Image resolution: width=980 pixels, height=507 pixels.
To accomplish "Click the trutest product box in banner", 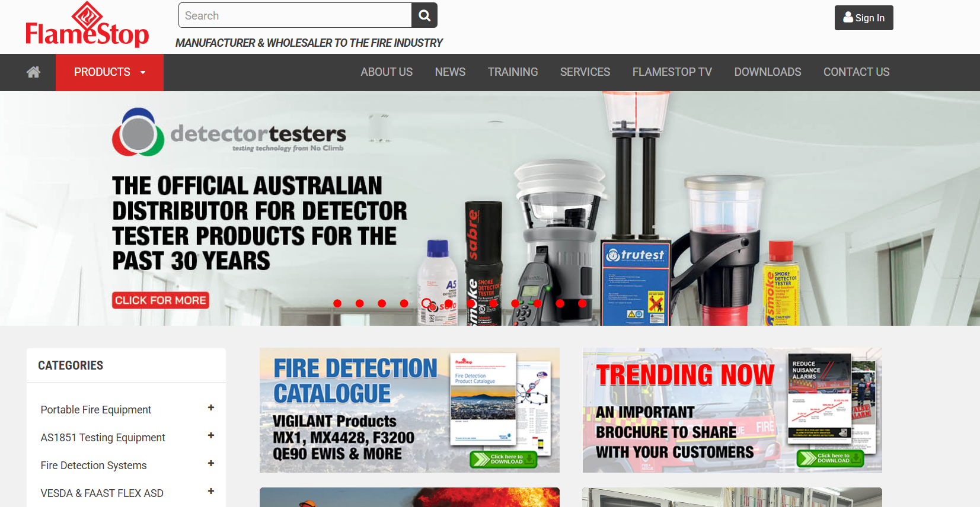I will tap(636, 283).
